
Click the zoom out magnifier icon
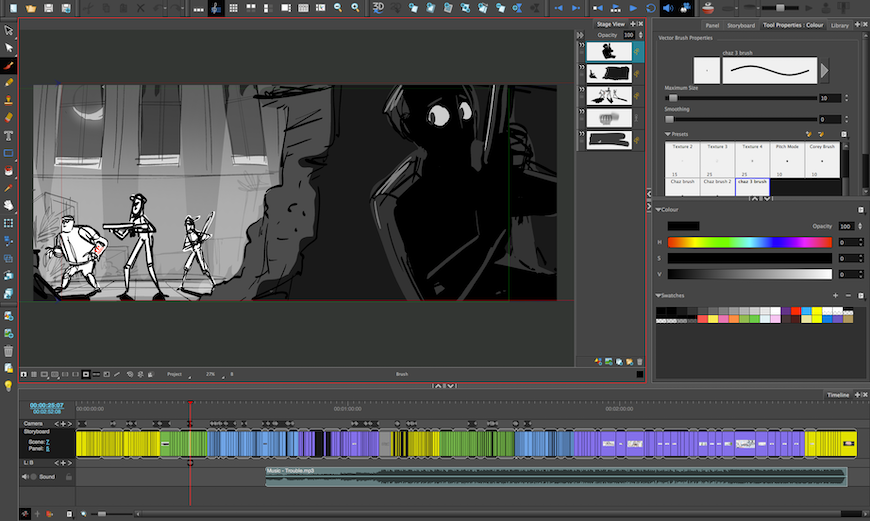pyautogui.click(x=337, y=8)
